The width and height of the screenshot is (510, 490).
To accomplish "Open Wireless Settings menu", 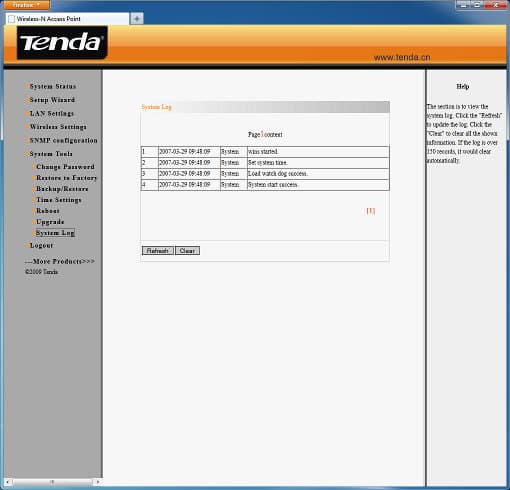I will pyautogui.click(x=58, y=127).
